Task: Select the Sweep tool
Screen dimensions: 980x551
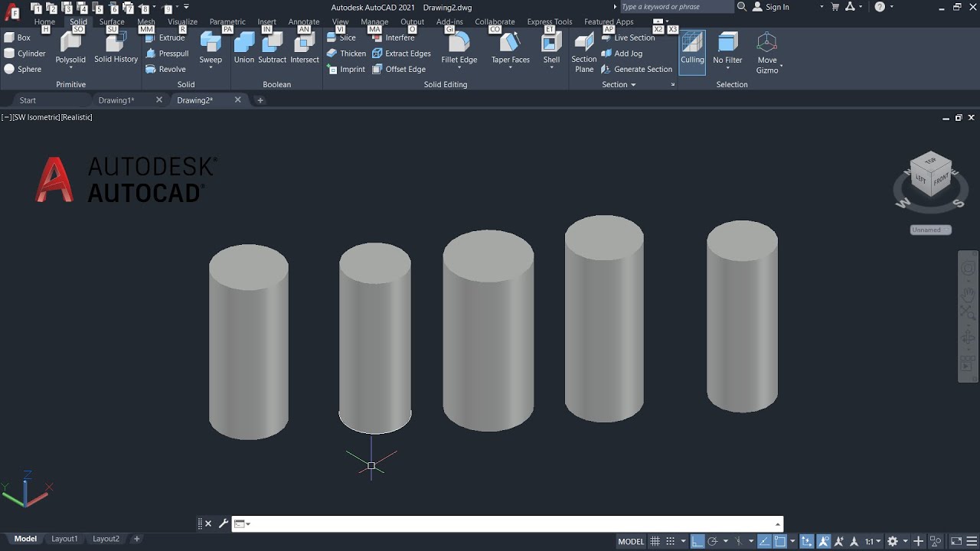Action: 211,47
